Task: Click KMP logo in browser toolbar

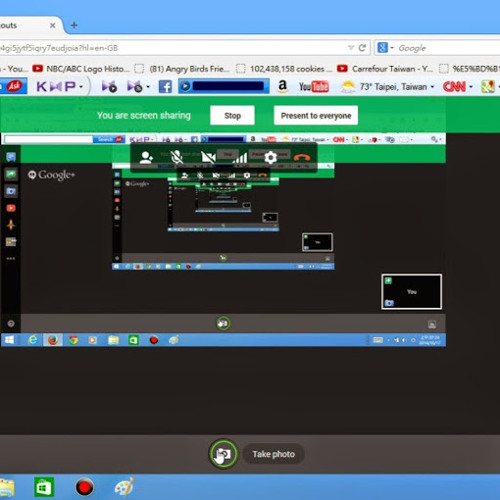Action: click(56, 87)
